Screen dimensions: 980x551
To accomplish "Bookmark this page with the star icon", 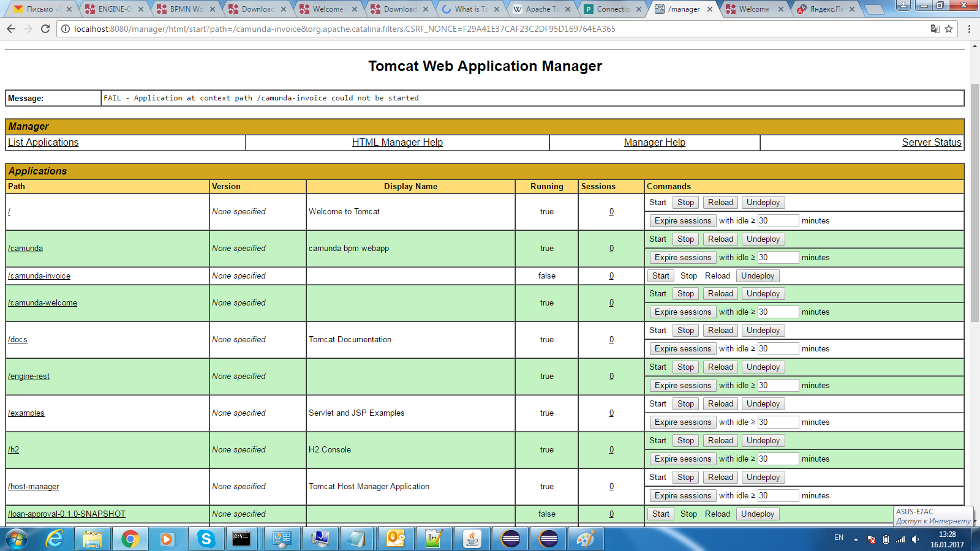I will point(949,29).
